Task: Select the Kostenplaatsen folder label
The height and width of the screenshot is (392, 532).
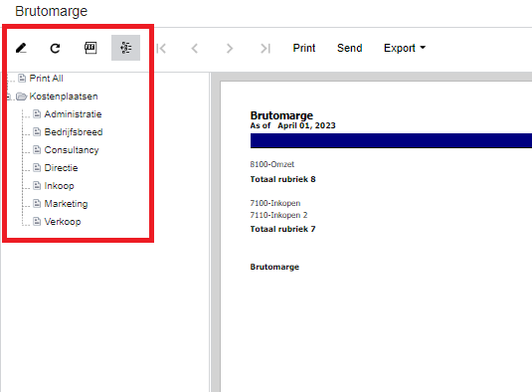Action: coord(64,97)
